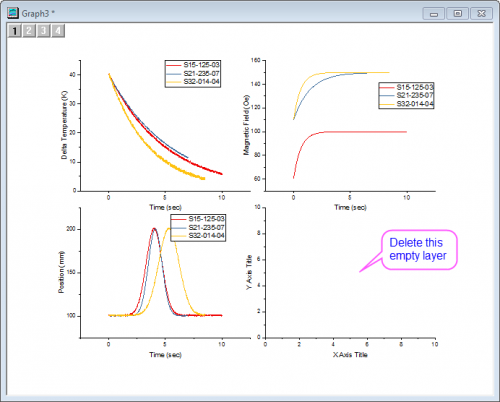500x402 pixels.
Task: Click 40 tick label on temperature axis
Action: pyautogui.click(x=72, y=75)
